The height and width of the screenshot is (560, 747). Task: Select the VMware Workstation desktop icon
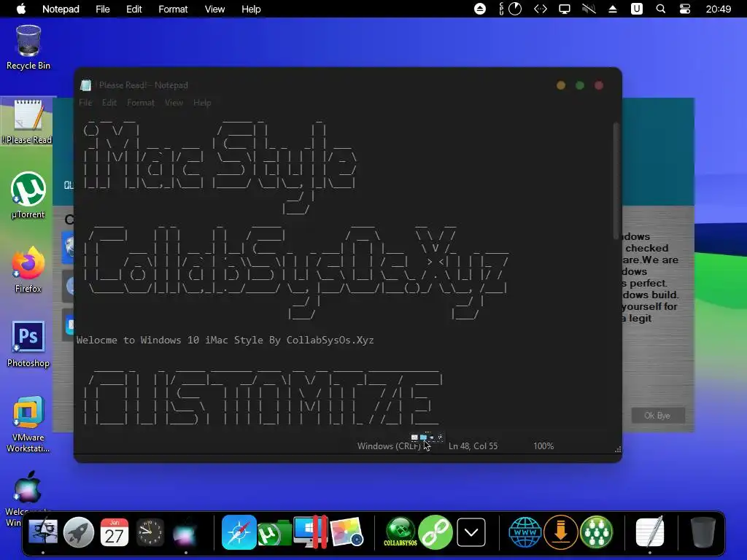click(x=28, y=424)
